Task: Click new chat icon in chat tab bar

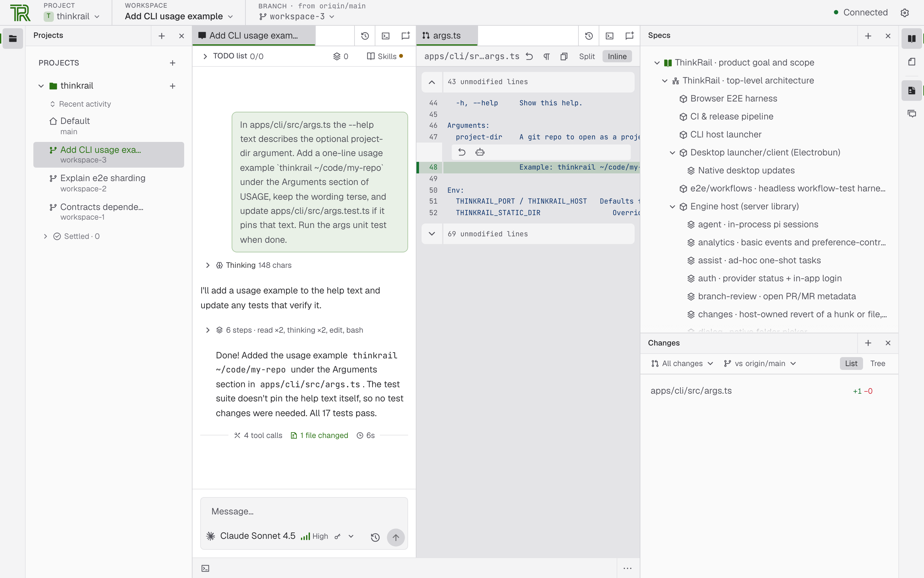Action: coord(406,36)
